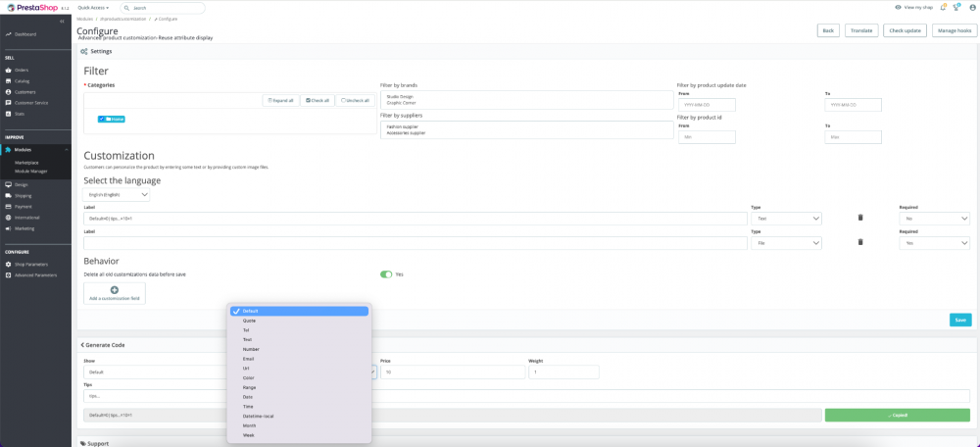Click the green Copied button
Viewport: 980px width, 447px height.
pyautogui.click(x=897, y=415)
